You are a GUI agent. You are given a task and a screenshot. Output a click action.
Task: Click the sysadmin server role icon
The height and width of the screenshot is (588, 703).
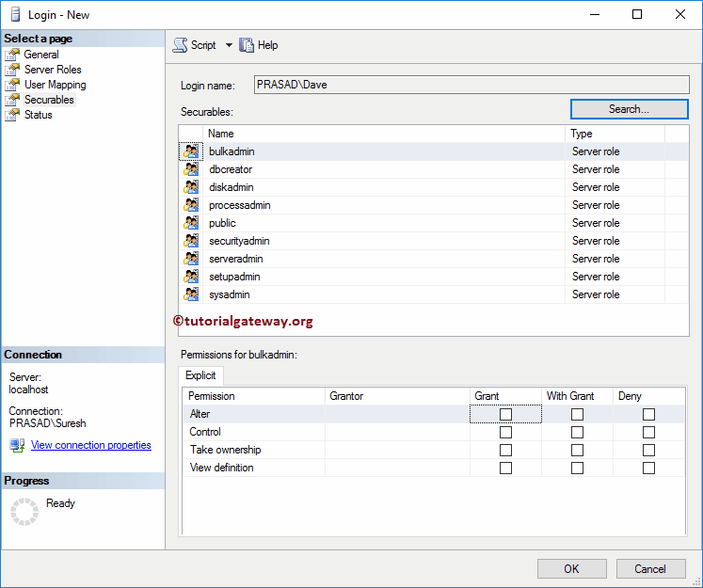coord(191,294)
